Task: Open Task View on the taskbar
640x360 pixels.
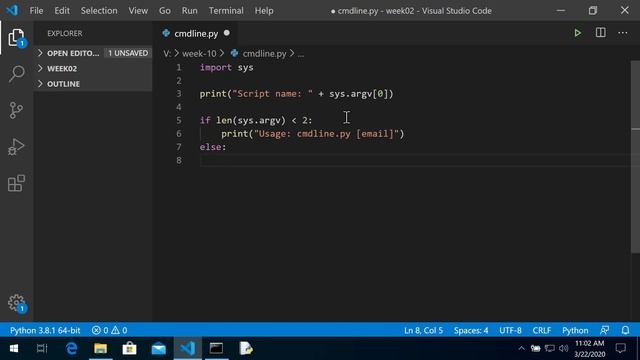Action: coord(42,349)
